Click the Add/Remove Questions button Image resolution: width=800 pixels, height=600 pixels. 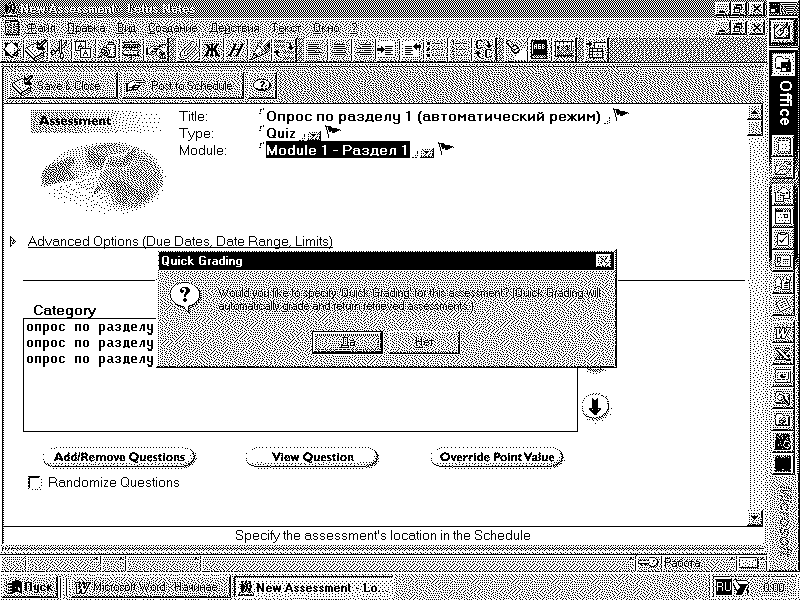[120, 457]
